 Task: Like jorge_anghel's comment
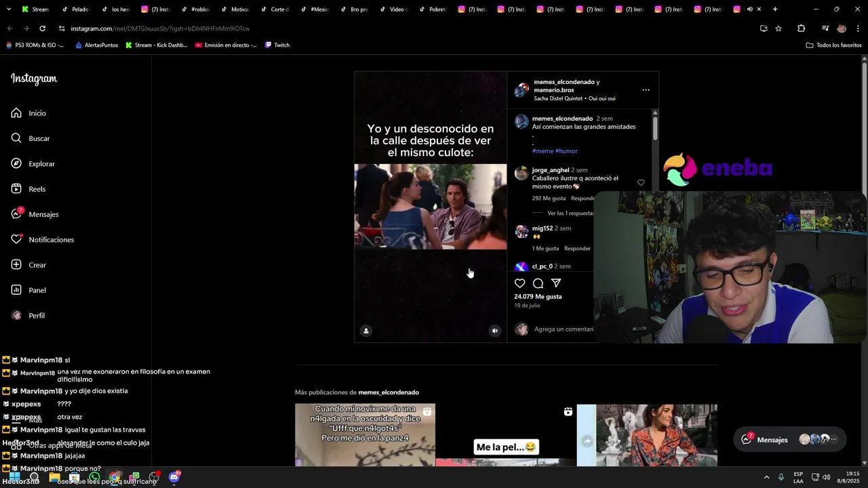click(x=641, y=182)
